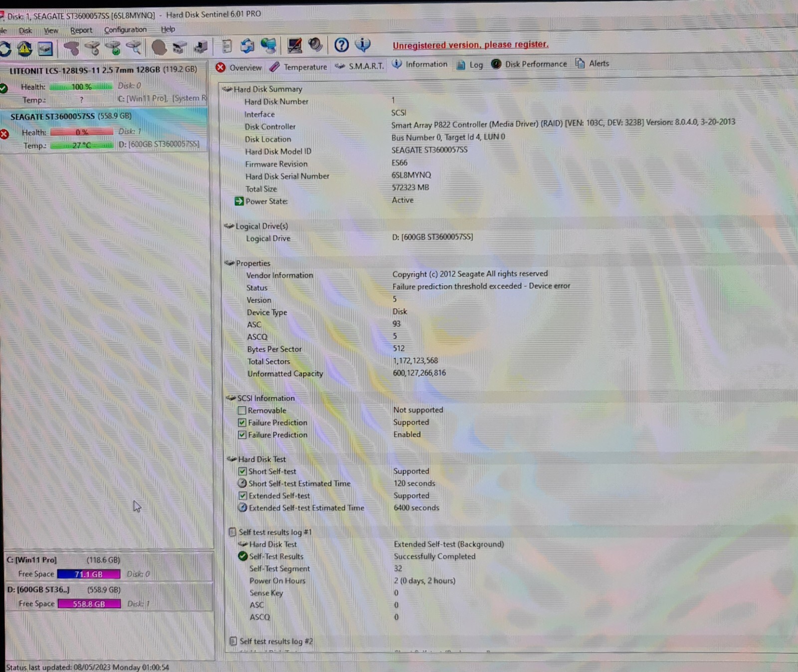
Task: Open the report document toolbar icon
Action: [x=227, y=46]
